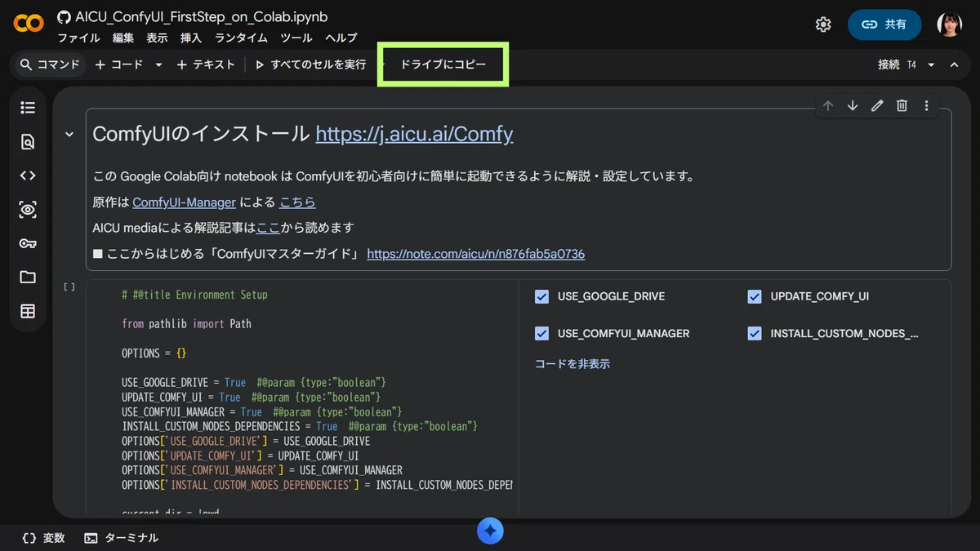Screen dimensions: 980x551
Task: Click the 共有 share button
Action: (884, 24)
